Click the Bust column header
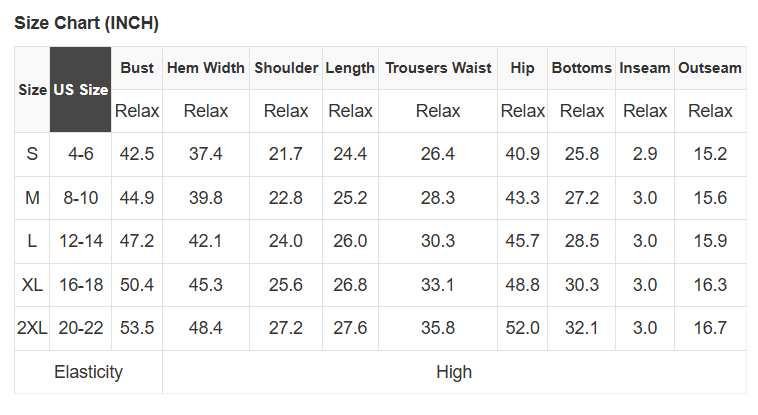 pos(137,68)
